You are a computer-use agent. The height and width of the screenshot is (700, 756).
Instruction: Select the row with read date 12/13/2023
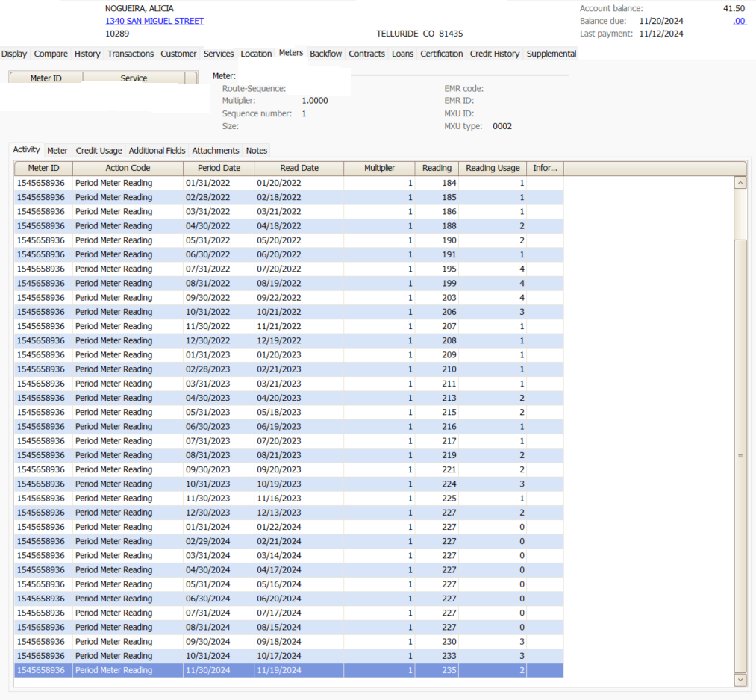click(x=289, y=513)
